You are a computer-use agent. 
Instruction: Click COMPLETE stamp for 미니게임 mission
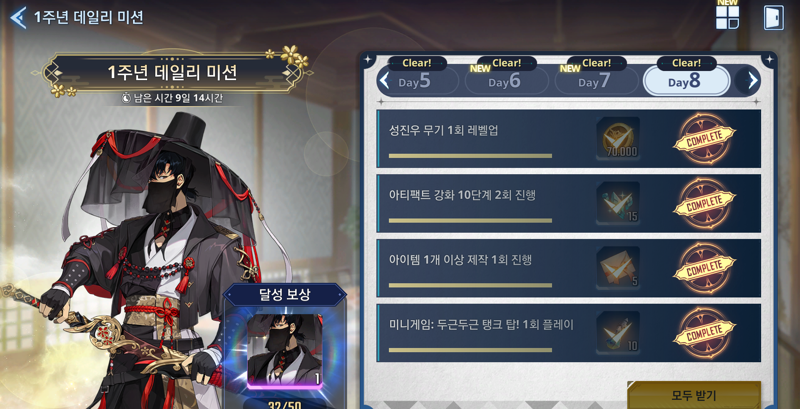tap(705, 333)
